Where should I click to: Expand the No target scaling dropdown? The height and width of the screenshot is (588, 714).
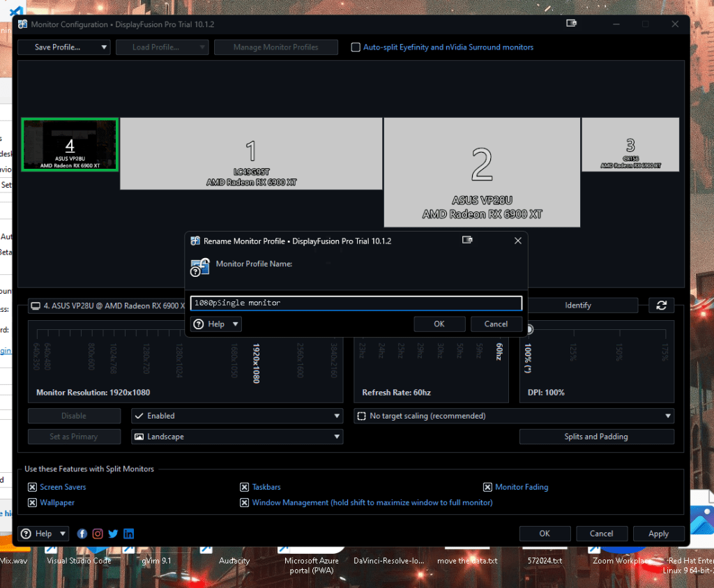tap(514, 416)
